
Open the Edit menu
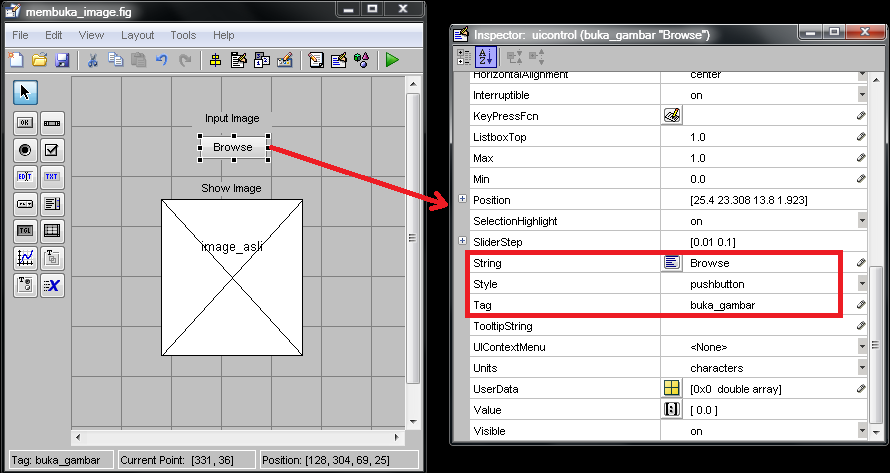[x=53, y=35]
